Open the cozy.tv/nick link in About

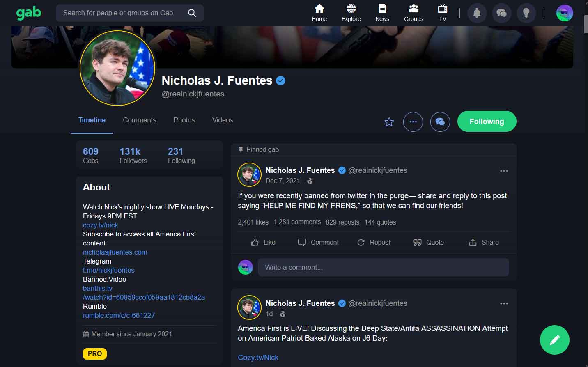coord(101,225)
